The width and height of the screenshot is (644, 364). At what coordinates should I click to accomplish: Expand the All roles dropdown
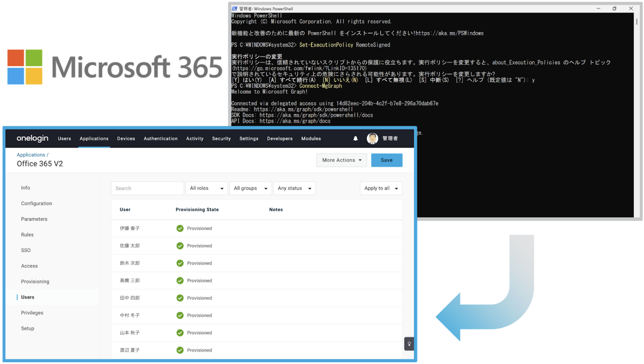(x=207, y=188)
